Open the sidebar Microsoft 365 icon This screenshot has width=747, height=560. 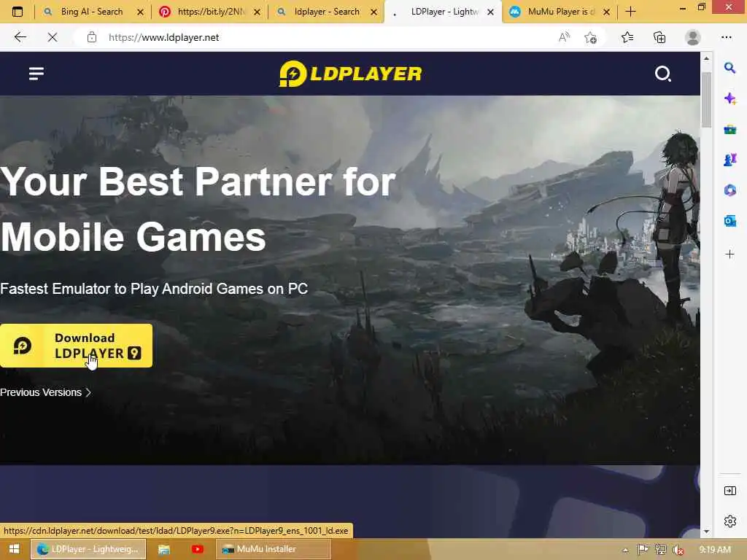[x=729, y=190]
